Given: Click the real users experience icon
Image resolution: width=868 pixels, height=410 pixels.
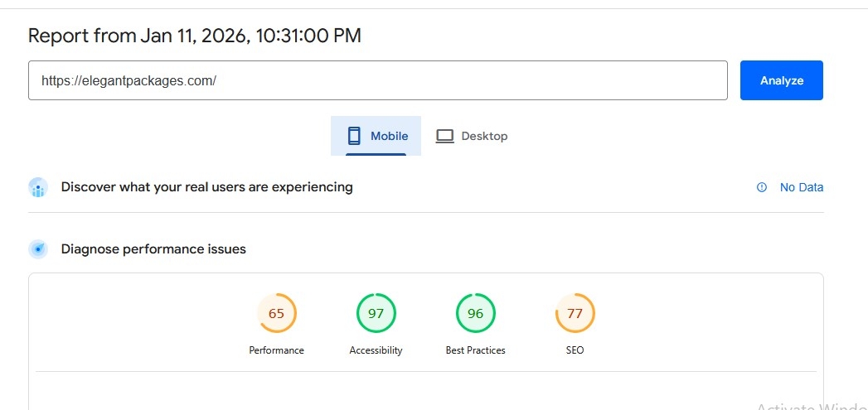Looking at the screenshot, I should click(38, 187).
